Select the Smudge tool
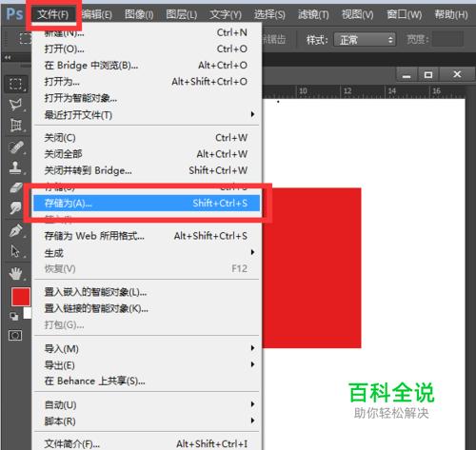The height and width of the screenshot is (450, 476). [x=15, y=208]
